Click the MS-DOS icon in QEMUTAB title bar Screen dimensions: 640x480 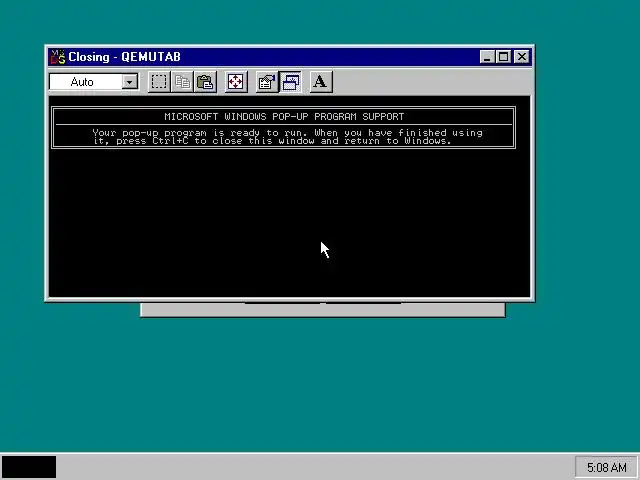[58, 57]
